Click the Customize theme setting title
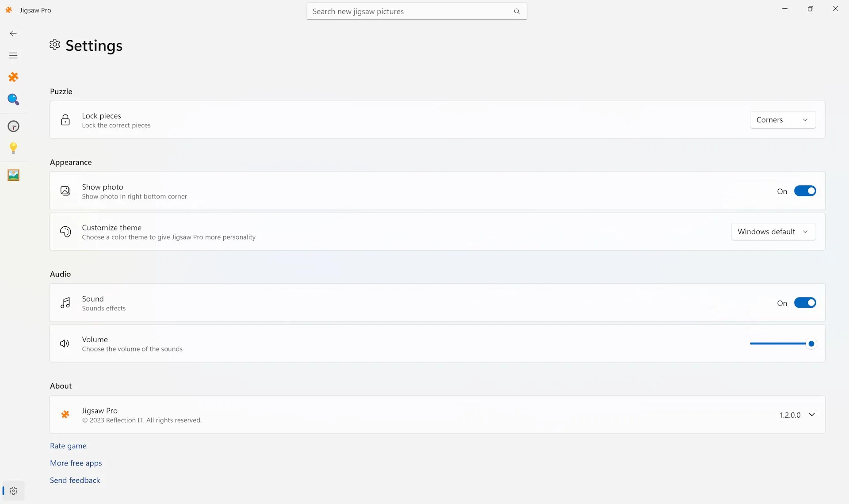 click(111, 228)
